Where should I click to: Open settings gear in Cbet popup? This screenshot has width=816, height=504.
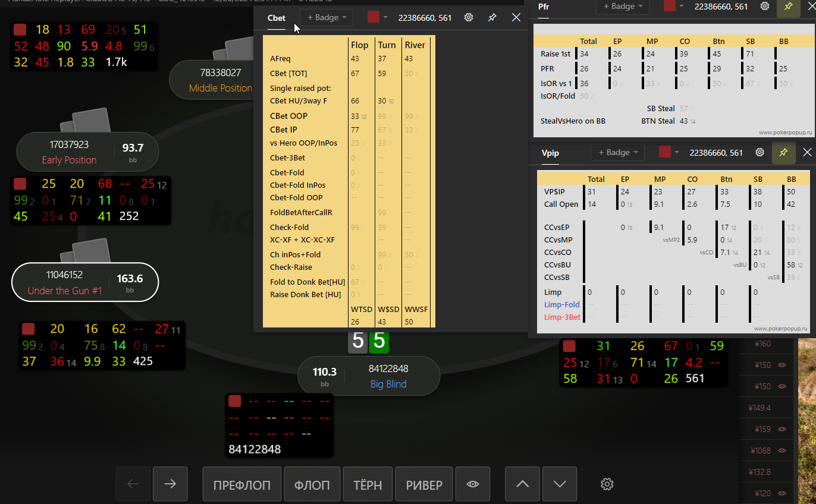[469, 18]
